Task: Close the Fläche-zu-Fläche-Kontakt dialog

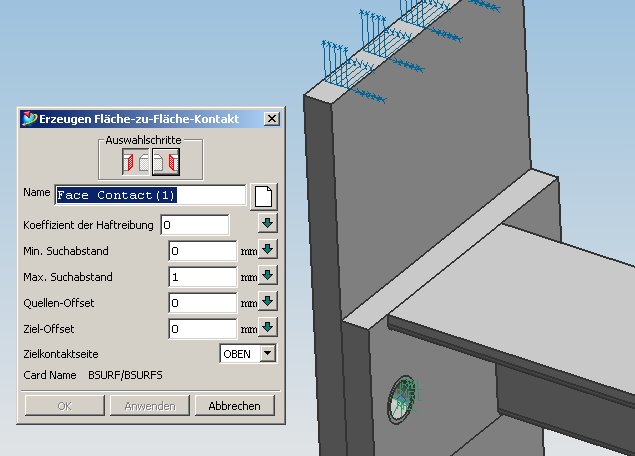Action: [x=272, y=119]
